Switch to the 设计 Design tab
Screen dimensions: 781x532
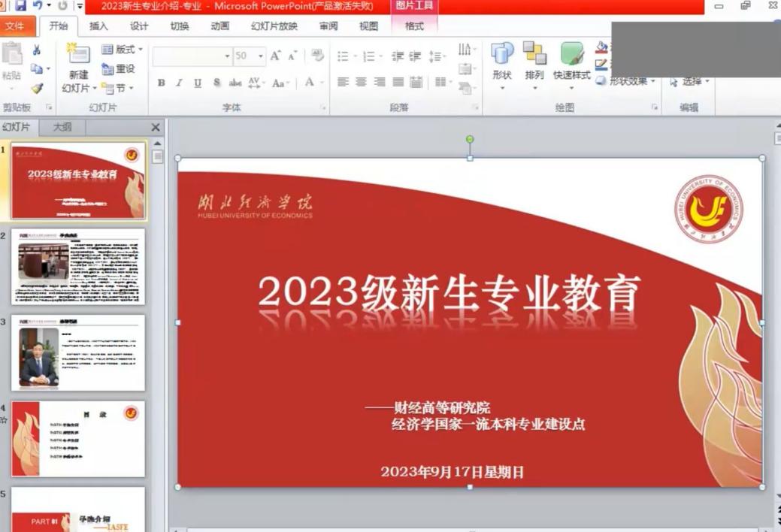139,26
